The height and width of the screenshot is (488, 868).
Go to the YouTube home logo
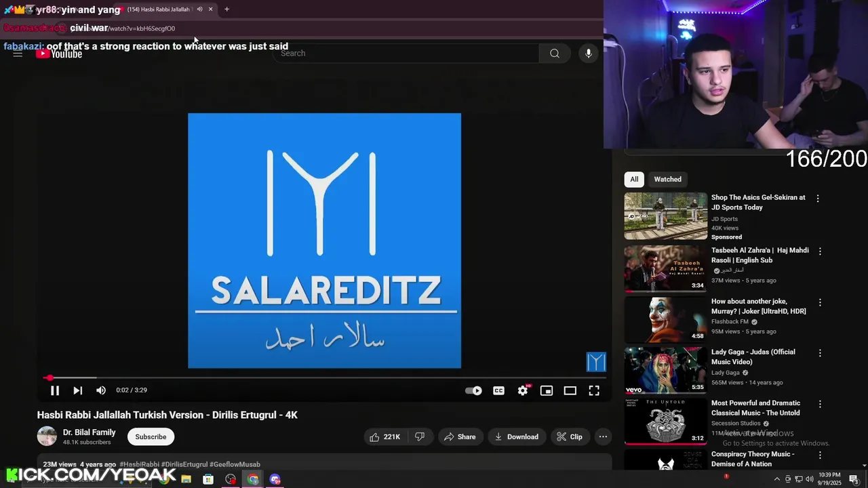(60, 54)
